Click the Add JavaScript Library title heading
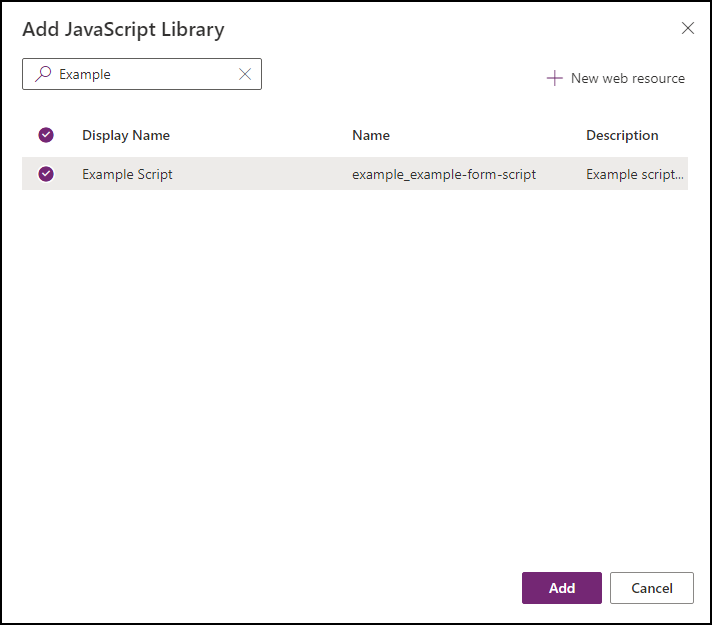 pyautogui.click(x=123, y=29)
